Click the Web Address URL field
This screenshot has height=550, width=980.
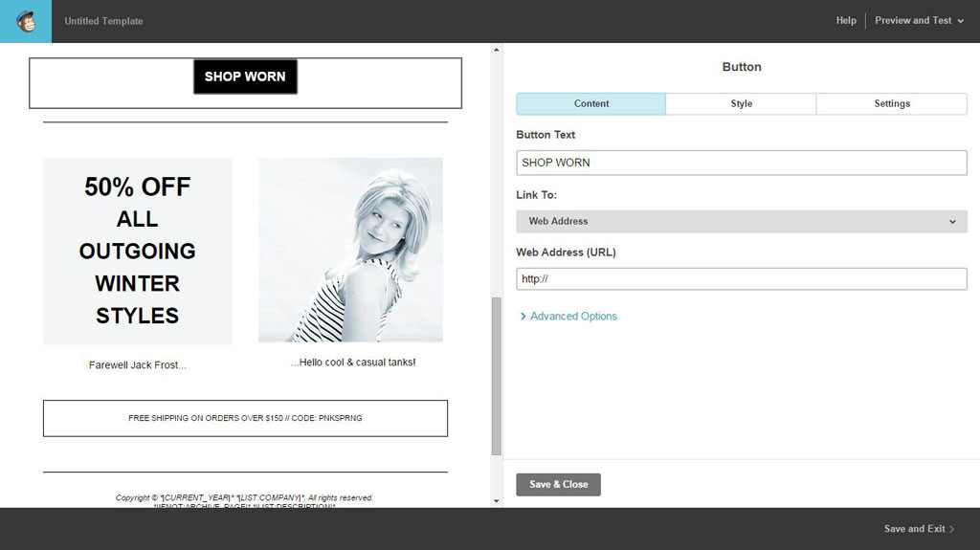point(742,278)
